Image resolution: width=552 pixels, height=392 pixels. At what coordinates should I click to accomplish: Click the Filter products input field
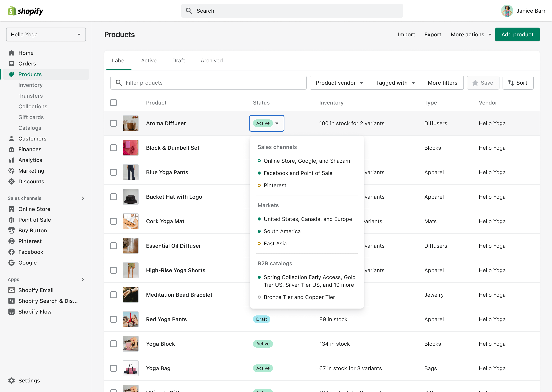point(208,83)
